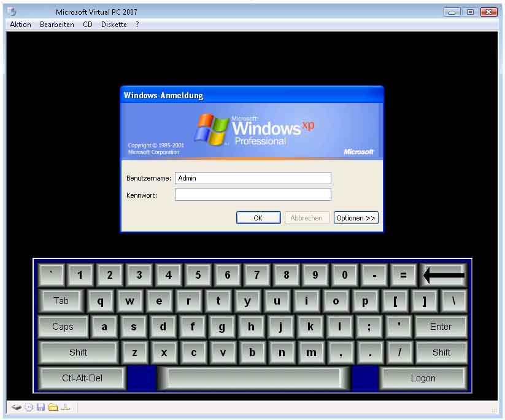The image size is (505, 420).
Task: Tap the on-screen Enter key
Action: point(441,327)
